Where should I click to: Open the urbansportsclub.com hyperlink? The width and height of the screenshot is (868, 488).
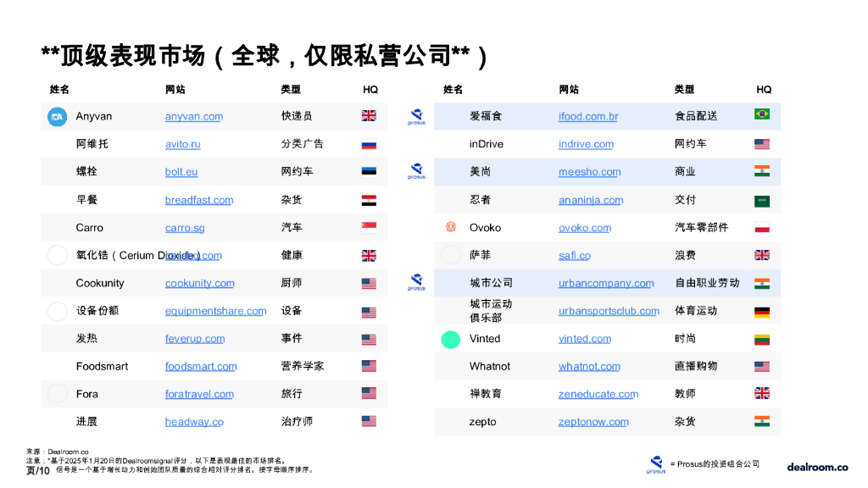point(609,311)
